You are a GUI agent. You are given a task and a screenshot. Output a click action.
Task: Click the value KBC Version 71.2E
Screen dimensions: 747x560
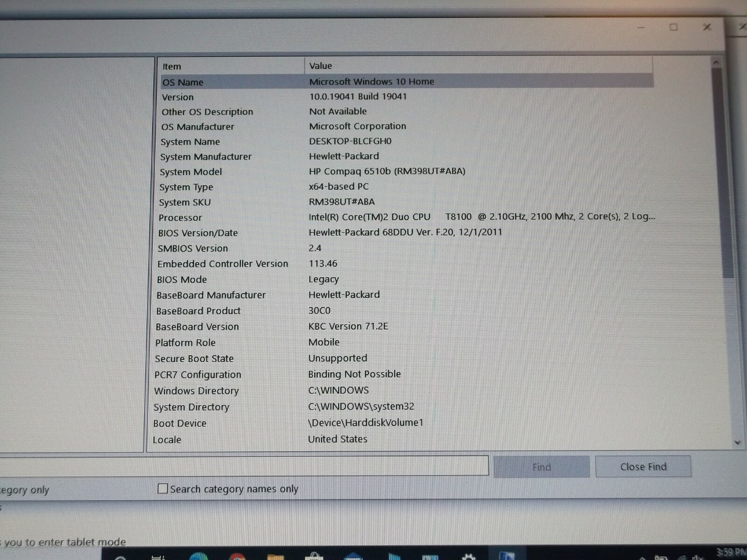(348, 326)
